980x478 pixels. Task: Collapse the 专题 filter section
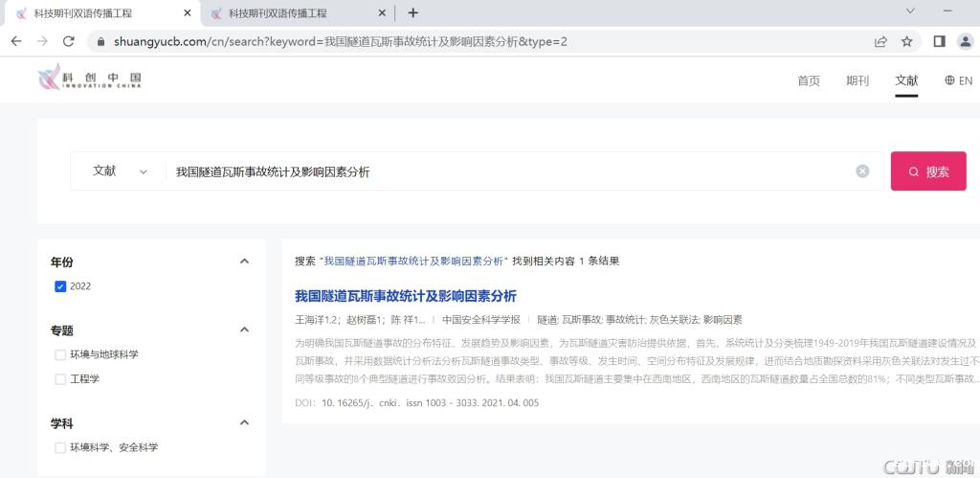point(244,330)
